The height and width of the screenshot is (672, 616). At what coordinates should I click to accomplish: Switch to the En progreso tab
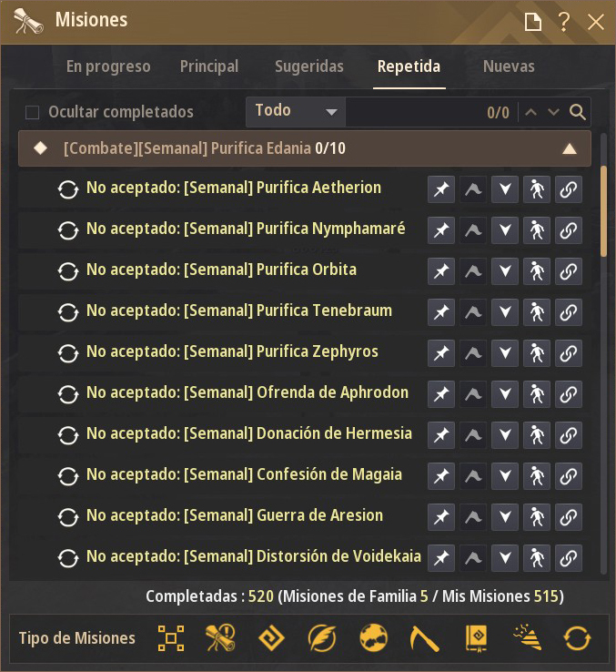[x=108, y=66]
